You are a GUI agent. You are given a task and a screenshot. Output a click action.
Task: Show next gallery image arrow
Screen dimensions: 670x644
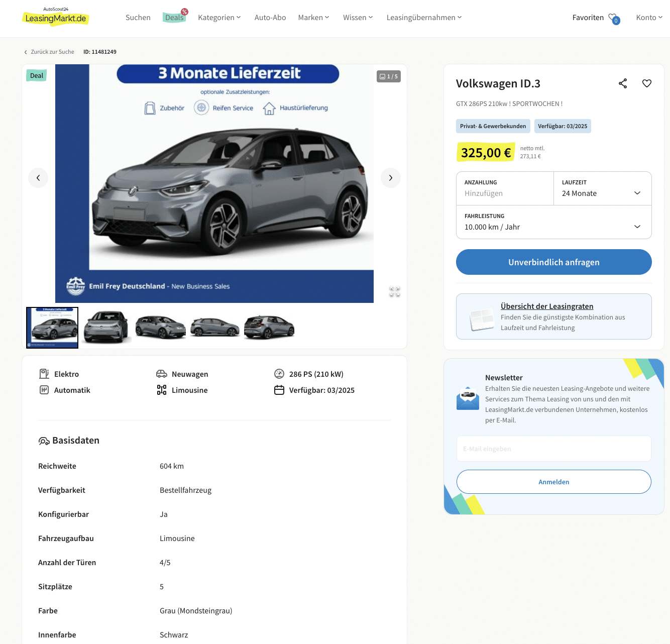point(391,178)
